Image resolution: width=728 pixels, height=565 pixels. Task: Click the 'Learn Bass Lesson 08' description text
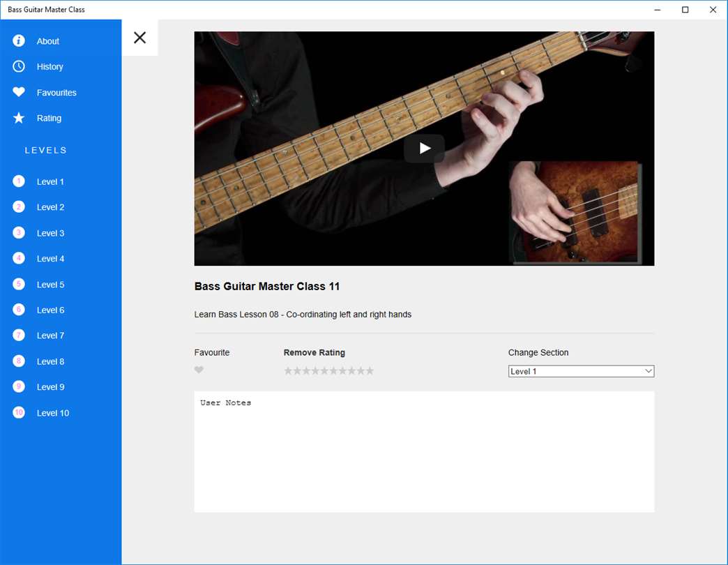(303, 315)
